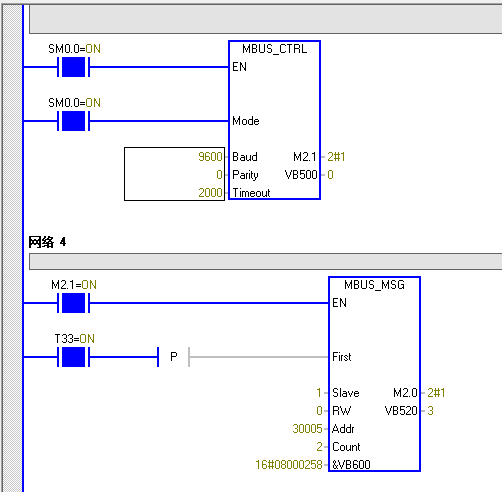
Task: Click the Timeout parameter label
Action: 251,193
